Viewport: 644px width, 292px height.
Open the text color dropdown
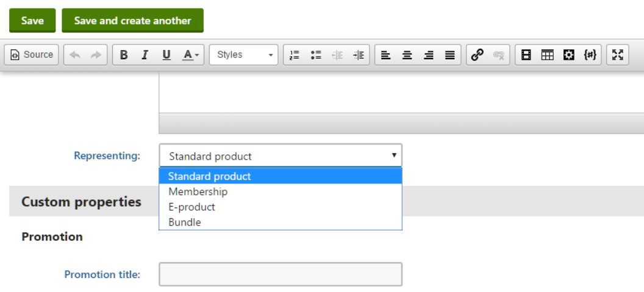[x=190, y=55]
